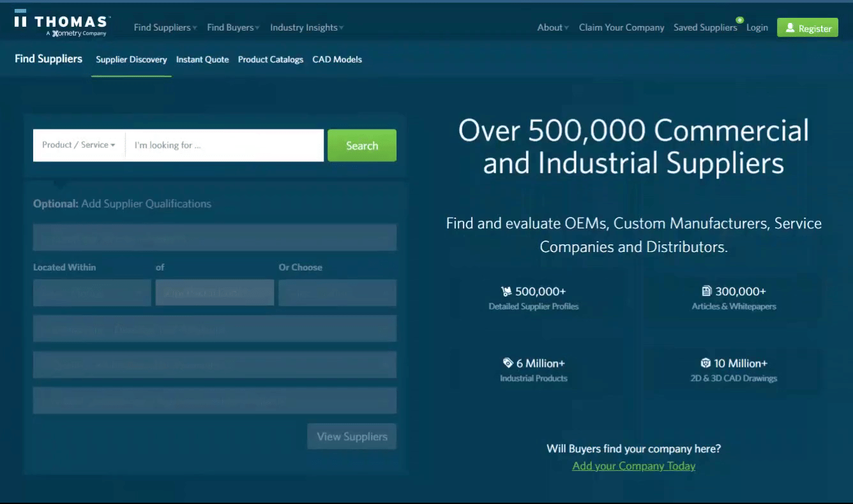
Task: Click the user icon on Register button
Action: pyautogui.click(x=790, y=28)
